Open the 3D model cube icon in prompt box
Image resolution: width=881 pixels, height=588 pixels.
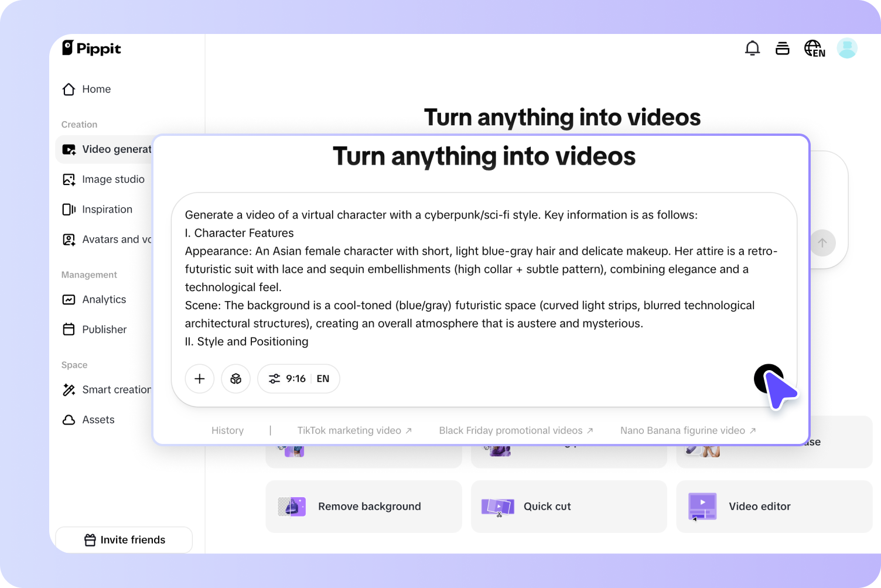[x=235, y=378]
